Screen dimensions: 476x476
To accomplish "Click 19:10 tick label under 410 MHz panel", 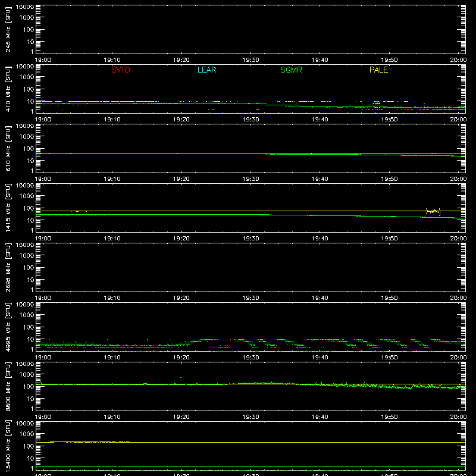I will [112, 120].
